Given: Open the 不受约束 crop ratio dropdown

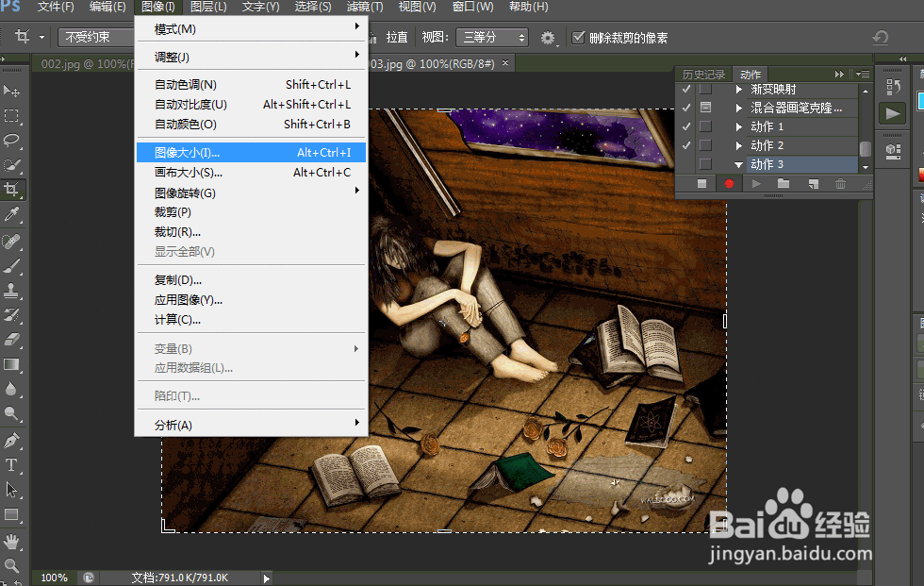Looking at the screenshot, I should (96, 37).
